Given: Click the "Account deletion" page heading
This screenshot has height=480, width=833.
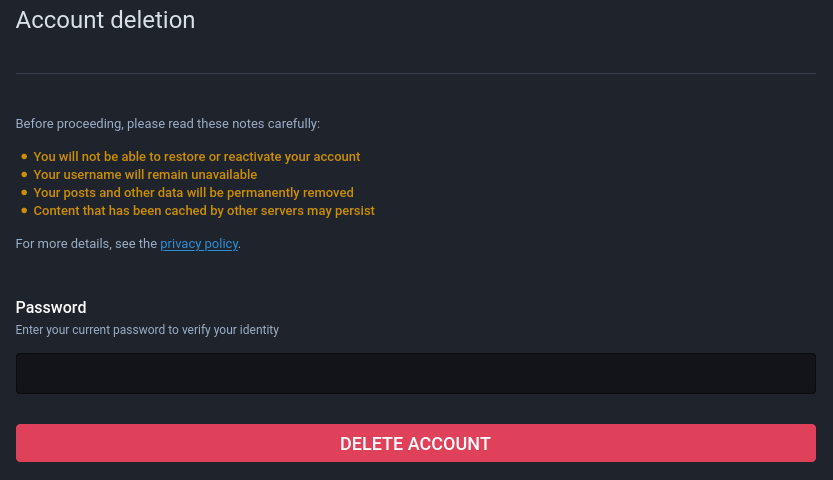Looking at the screenshot, I should [105, 19].
